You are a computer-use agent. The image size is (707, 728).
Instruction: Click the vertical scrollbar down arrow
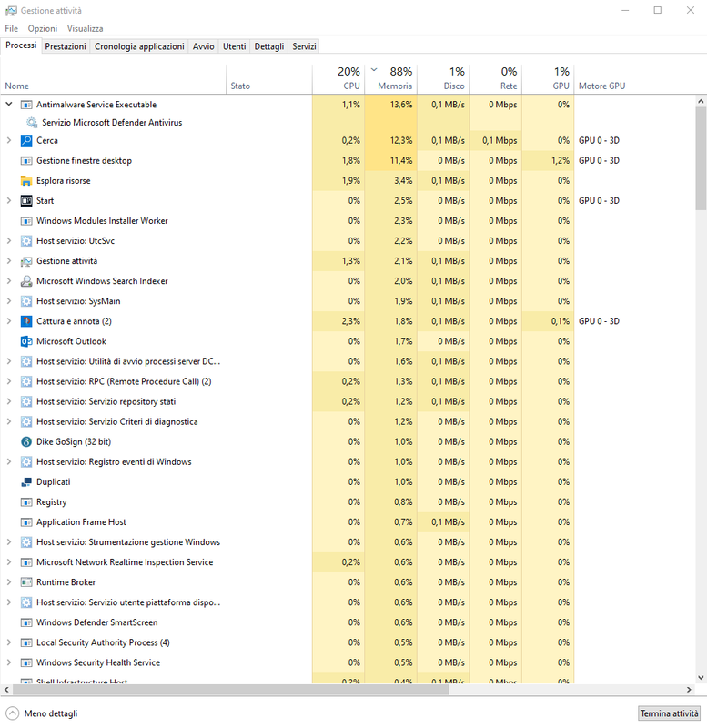[x=701, y=678]
